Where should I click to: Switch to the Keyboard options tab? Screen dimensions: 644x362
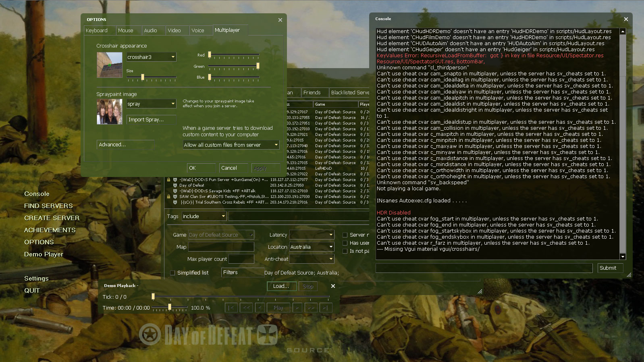click(97, 31)
